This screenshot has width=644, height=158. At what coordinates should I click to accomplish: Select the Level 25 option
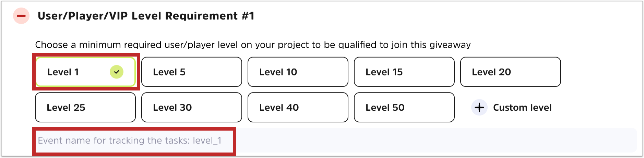tap(85, 108)
